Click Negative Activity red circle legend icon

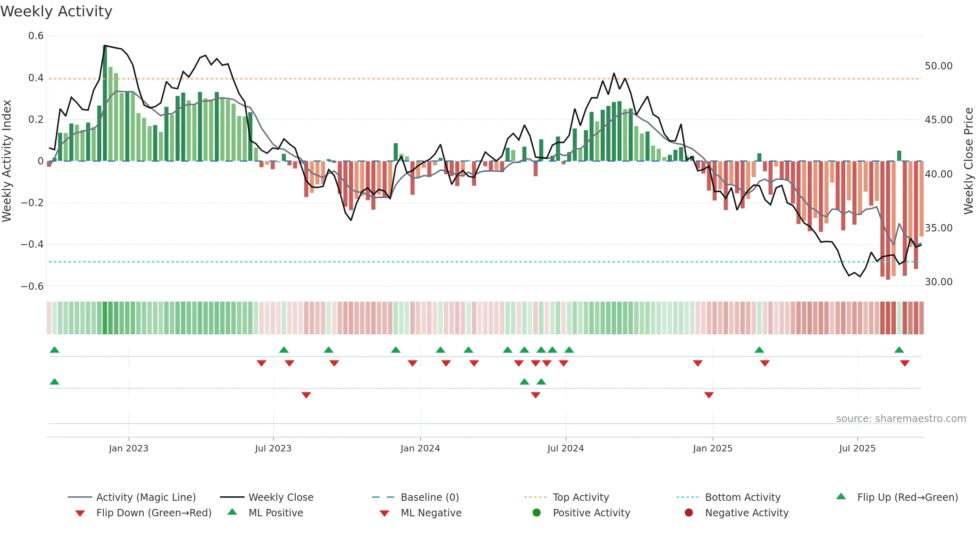click(x=689, y=512)
